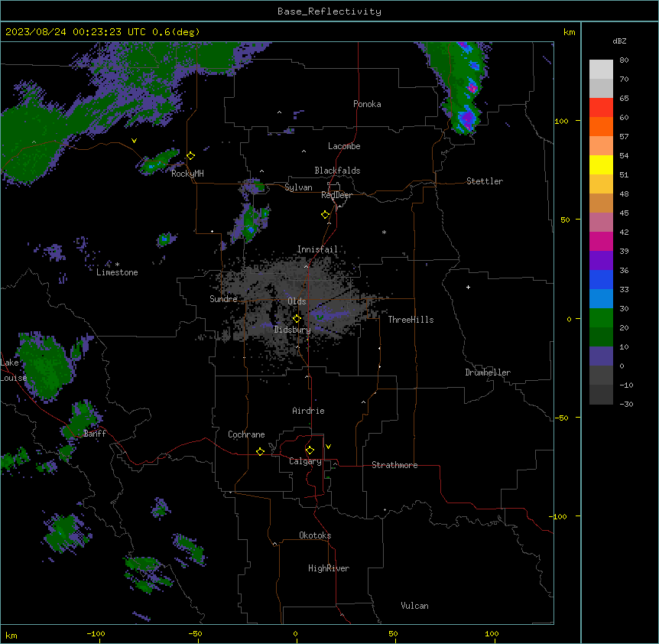
Task: Click the Ponoka city label
Action: point(367,104)
